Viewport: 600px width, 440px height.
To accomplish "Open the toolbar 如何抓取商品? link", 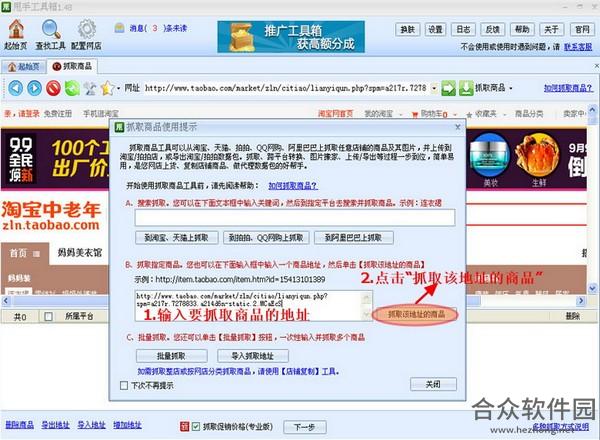I will click(x=568, y=88).
